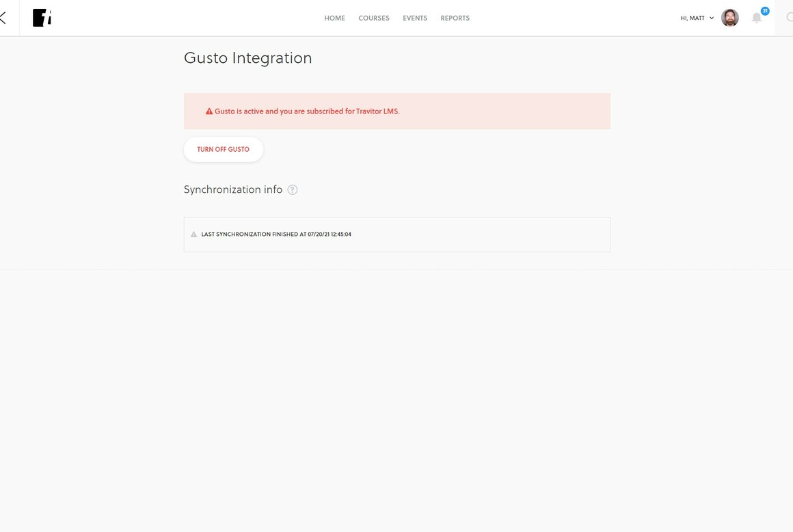
Task: Open synchronization info help question mark
Action: tap(293, 189)
